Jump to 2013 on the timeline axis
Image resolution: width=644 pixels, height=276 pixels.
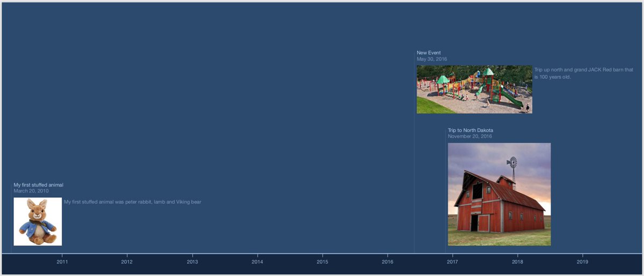(x=192, y=262)
